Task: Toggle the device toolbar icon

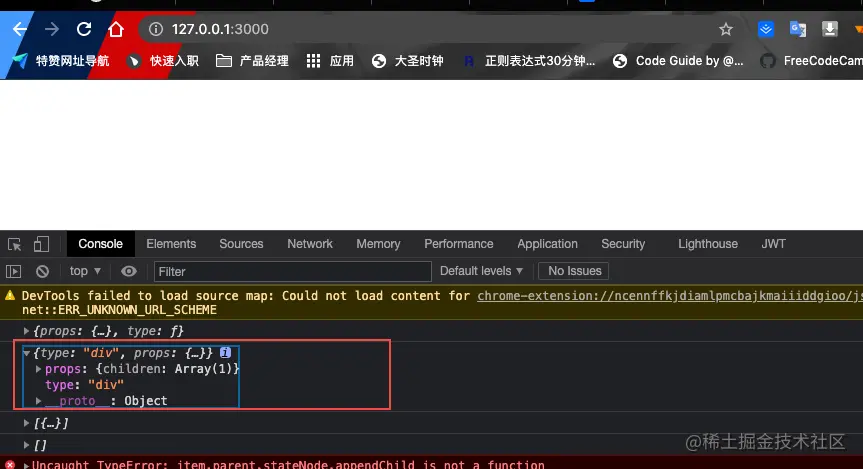Action: click(x=41, y=244)
